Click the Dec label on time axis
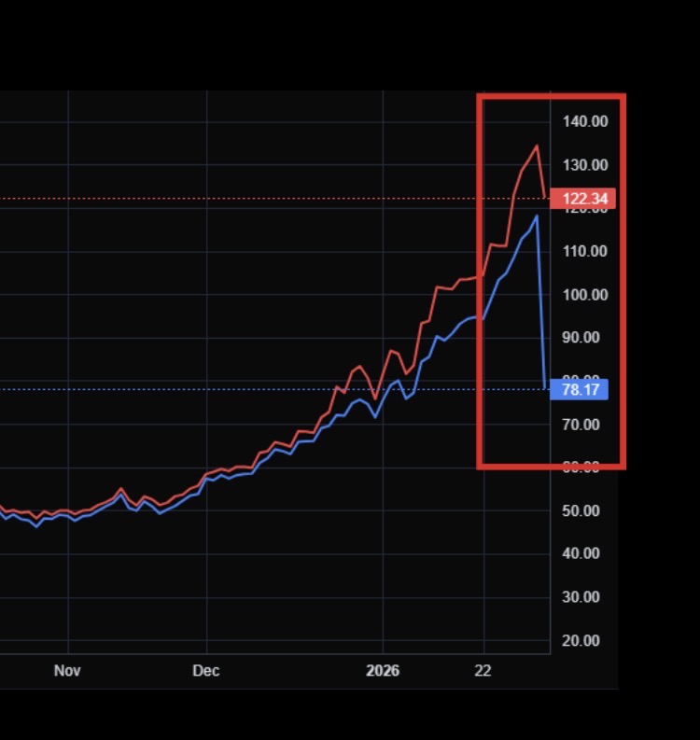Image resolution: width=700 pixels, height=740 pixels. tap(206, 671)
